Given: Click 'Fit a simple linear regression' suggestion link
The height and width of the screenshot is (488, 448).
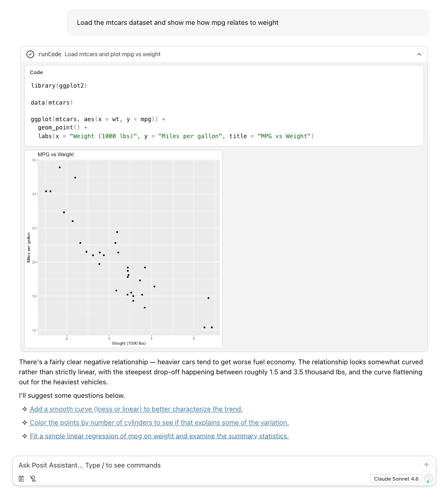Looking at the screenshot, I should (159, 436).
